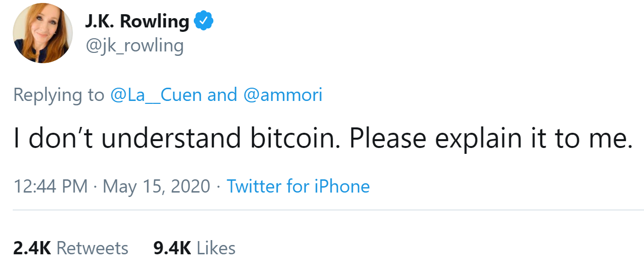Click the 12:44 PM timestamp
644x269 pixels.
tap(51, 187)
